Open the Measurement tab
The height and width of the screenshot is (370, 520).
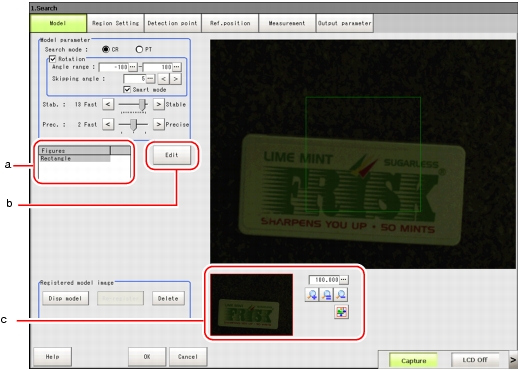[287, 23]
